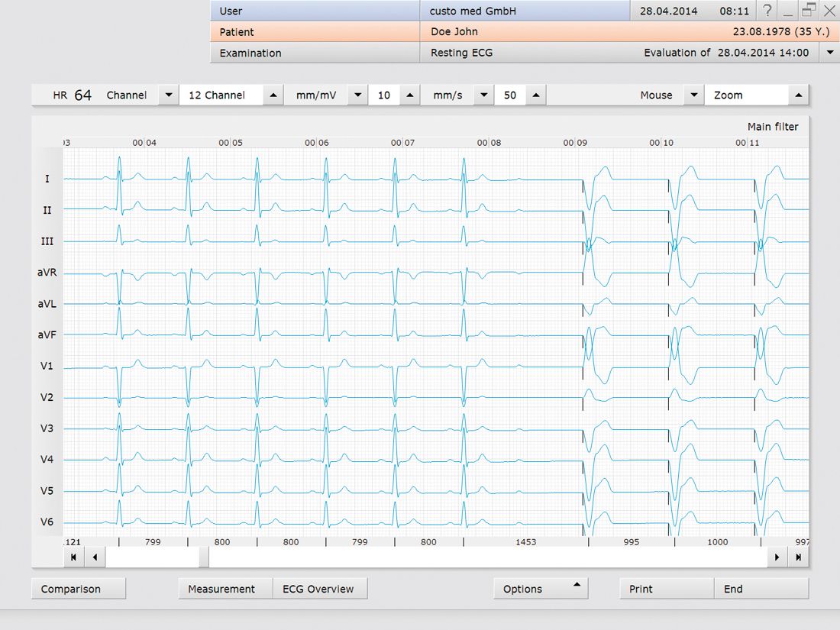Image resolution: width=840 pixels, height=630 pixels.
Task: Increase the mm/mV amplitude value
Action: 410,95
